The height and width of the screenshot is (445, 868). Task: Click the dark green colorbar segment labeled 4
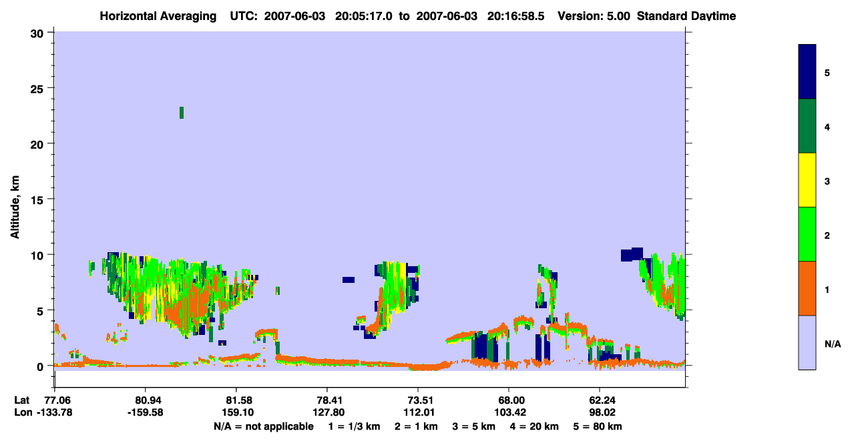tap(807, 126)
